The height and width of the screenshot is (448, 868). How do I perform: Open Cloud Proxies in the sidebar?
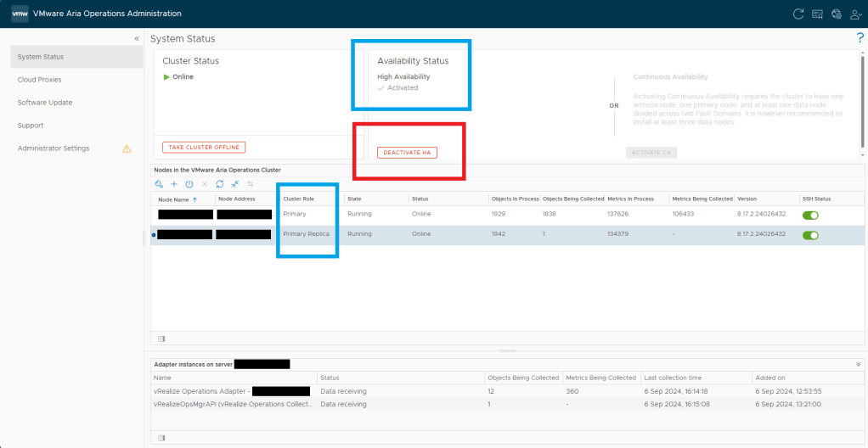tap(40, 80)
